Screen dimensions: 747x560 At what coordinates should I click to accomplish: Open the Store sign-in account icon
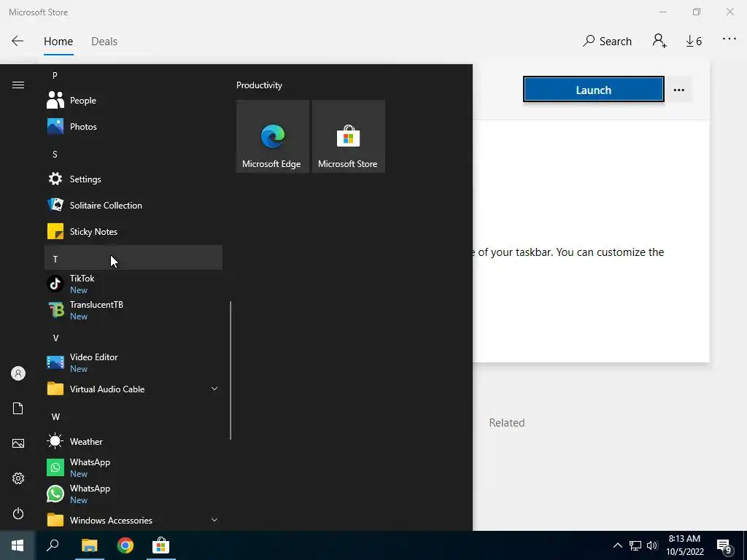click(x=659, y=41)
